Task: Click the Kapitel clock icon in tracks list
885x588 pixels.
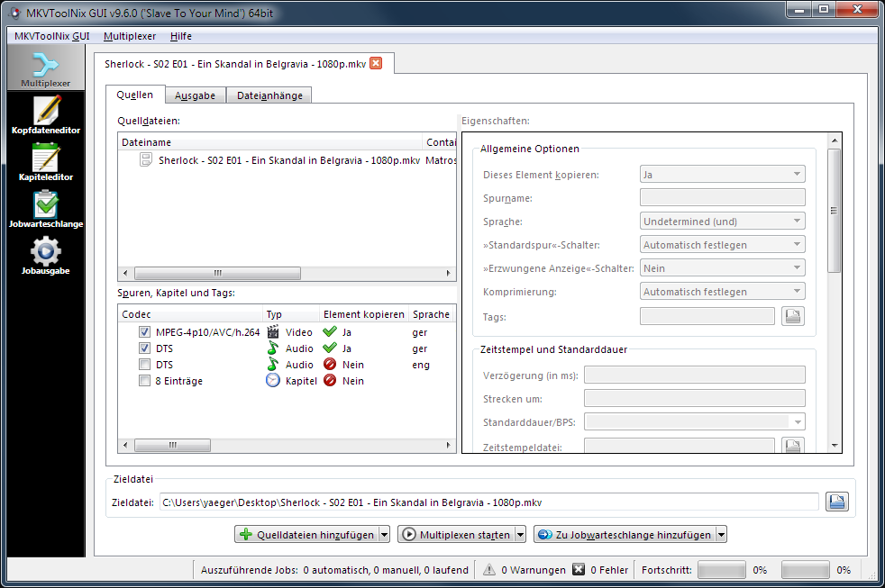Action: point(273,381)
